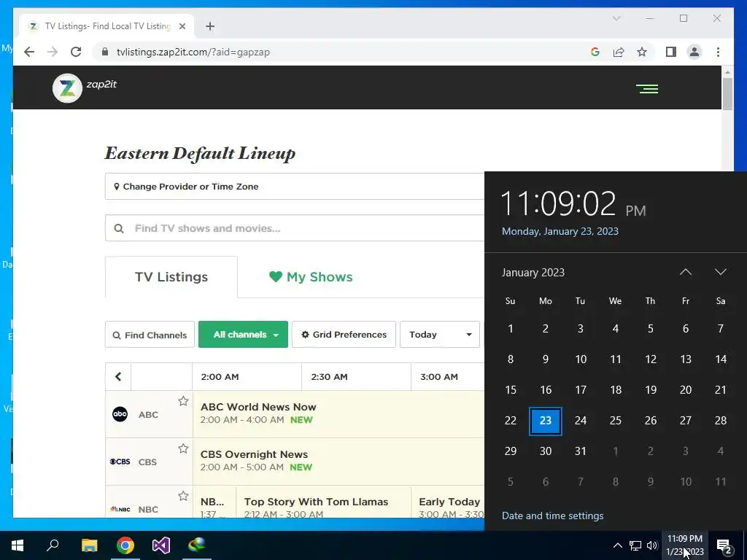Image resolution: width=747 pixels, height=560 pixels.
Task: Open network tray icon
Action: (x=635, y=545)
